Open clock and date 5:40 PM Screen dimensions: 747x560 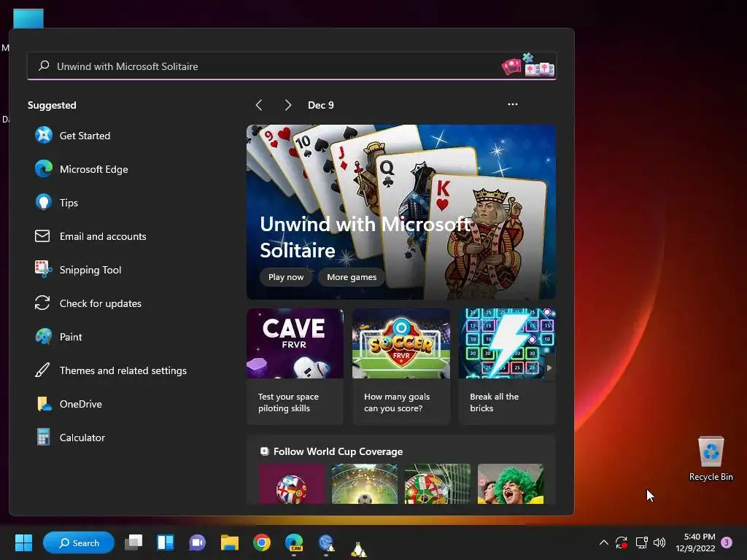(x=695, y=542)
